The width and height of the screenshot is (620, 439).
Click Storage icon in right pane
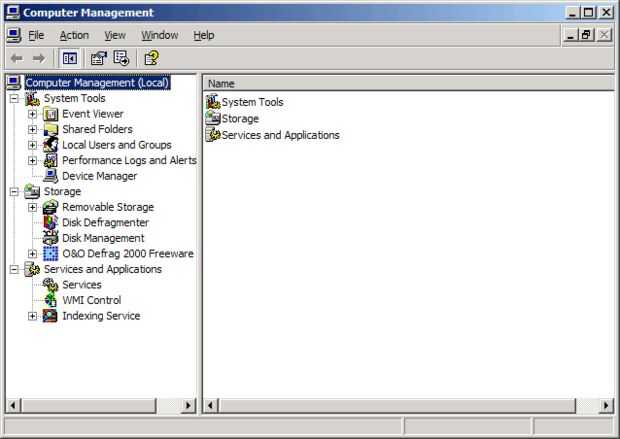click(x=213, y=118)
